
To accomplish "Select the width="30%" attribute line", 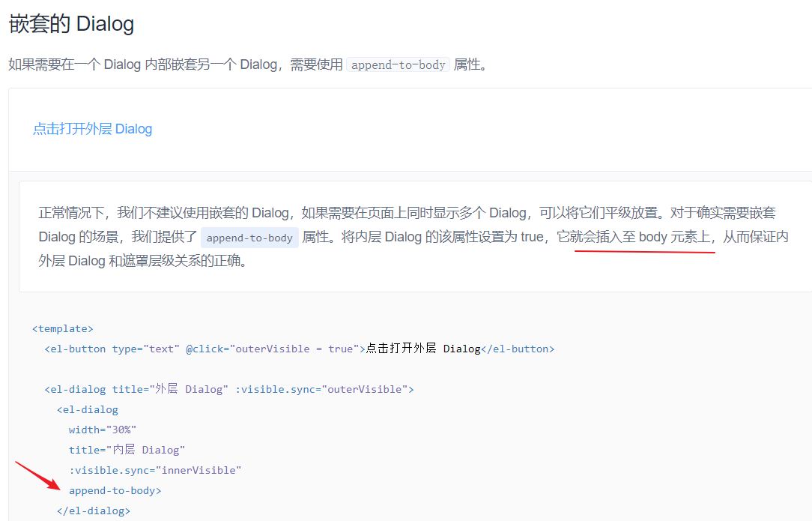I will coord(102,430).
